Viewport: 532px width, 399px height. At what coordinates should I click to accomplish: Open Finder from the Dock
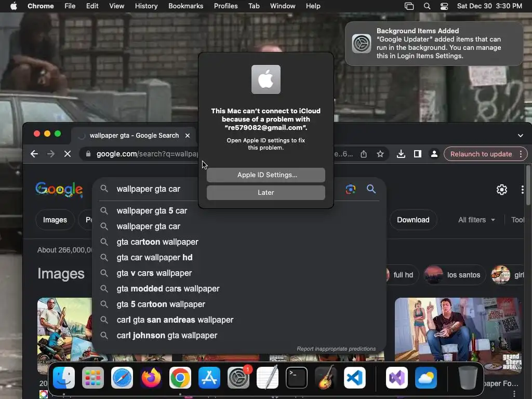click(x=64, y=378)
